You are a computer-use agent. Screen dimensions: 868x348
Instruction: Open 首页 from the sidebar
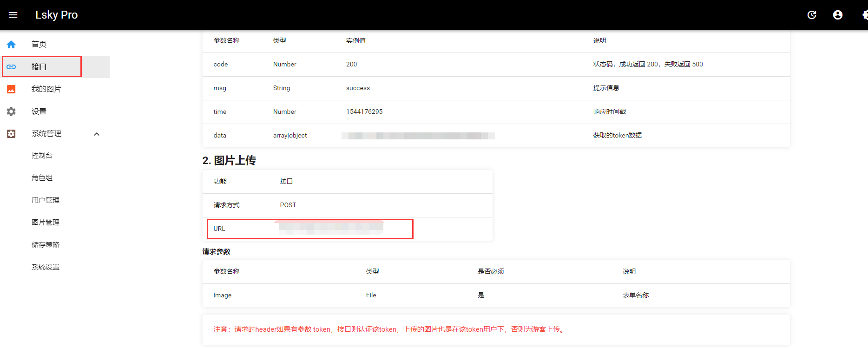coord(39,44)
